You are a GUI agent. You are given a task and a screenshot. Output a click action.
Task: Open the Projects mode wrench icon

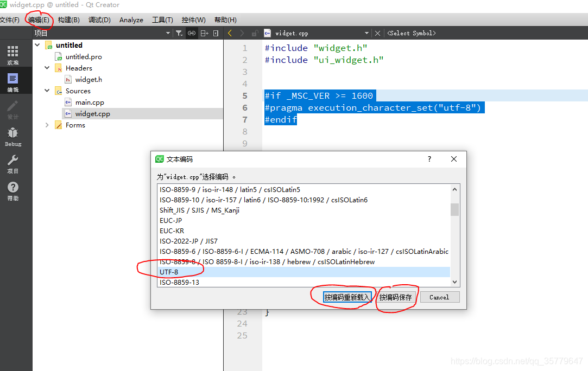pyautogui.click(x=12, y=164)
